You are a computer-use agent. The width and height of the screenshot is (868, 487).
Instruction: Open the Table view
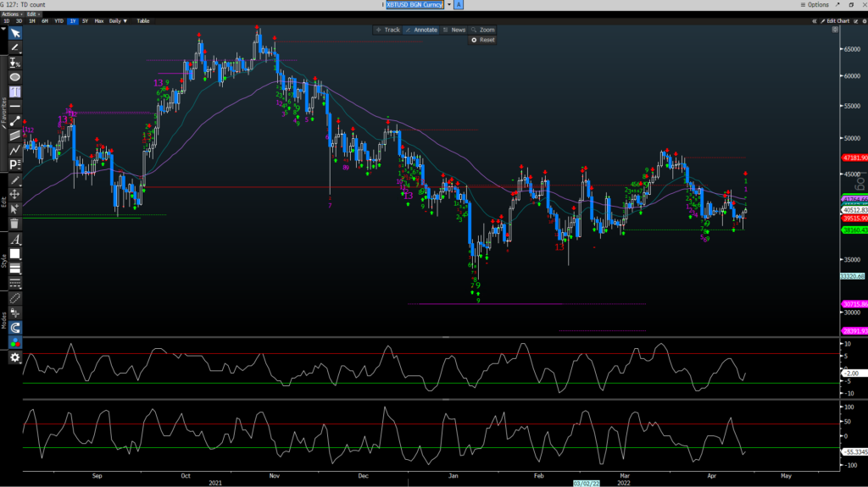click(x=143, y=21)
